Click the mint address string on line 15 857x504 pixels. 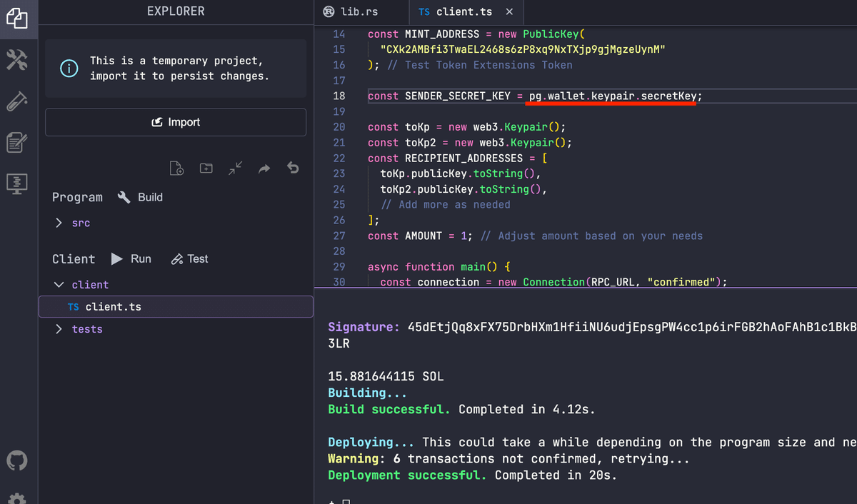523,49
